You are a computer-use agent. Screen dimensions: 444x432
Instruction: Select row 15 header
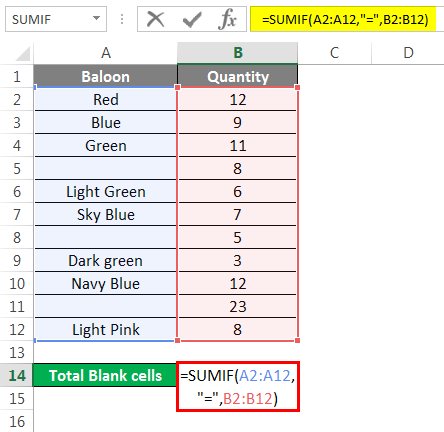17,398
